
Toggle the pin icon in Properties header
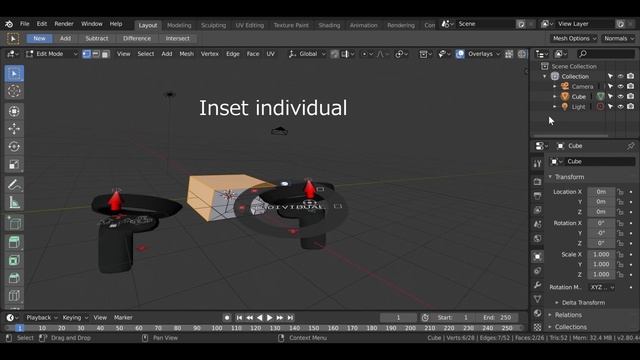631,146
